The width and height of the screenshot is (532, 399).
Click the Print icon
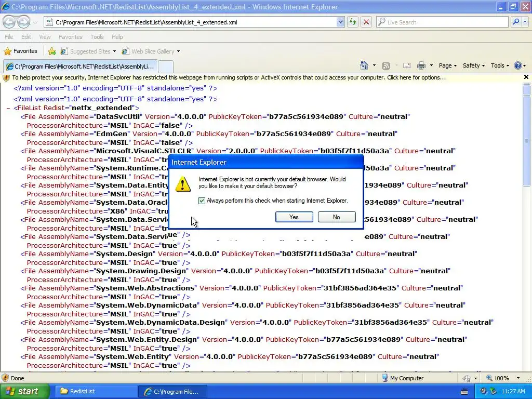coord(421,65)
